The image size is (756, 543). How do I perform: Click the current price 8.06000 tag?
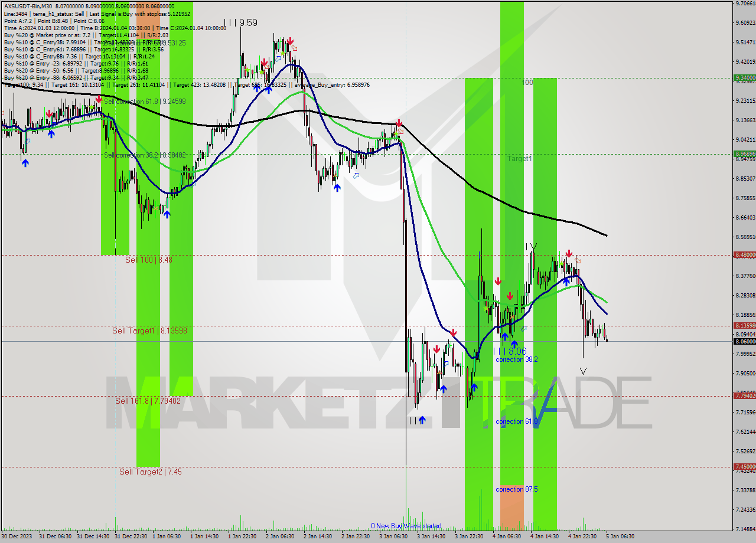tap(744, 341)
